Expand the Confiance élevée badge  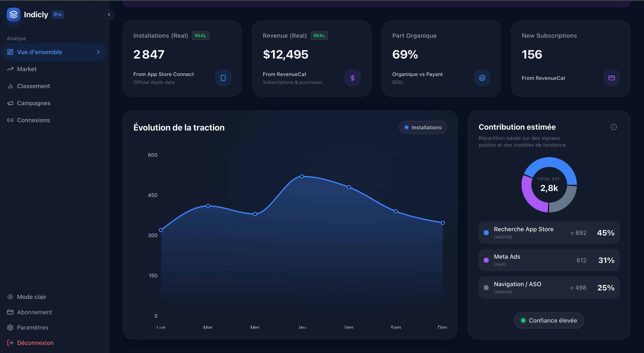coord(549,320)
